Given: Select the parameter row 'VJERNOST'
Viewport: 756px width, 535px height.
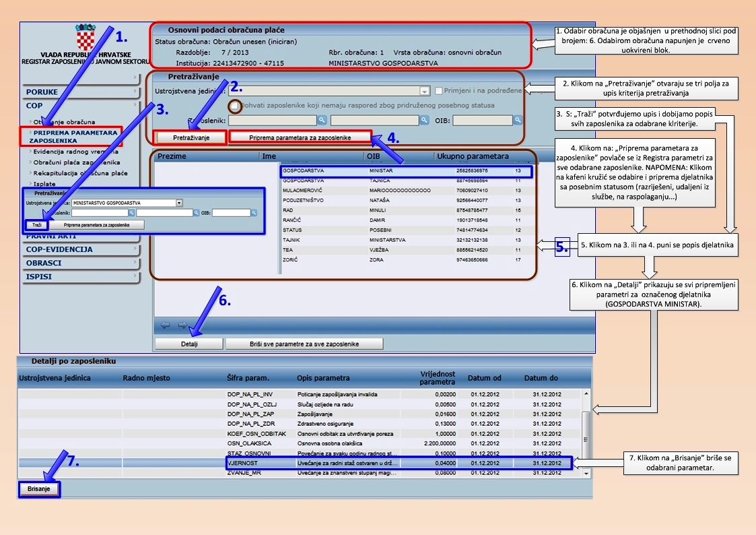Looking at the screenshot, I should [300, 463].
